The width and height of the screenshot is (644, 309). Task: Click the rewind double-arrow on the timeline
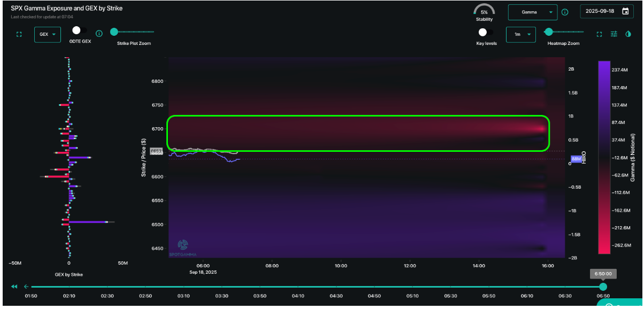[x=14, y=287]
